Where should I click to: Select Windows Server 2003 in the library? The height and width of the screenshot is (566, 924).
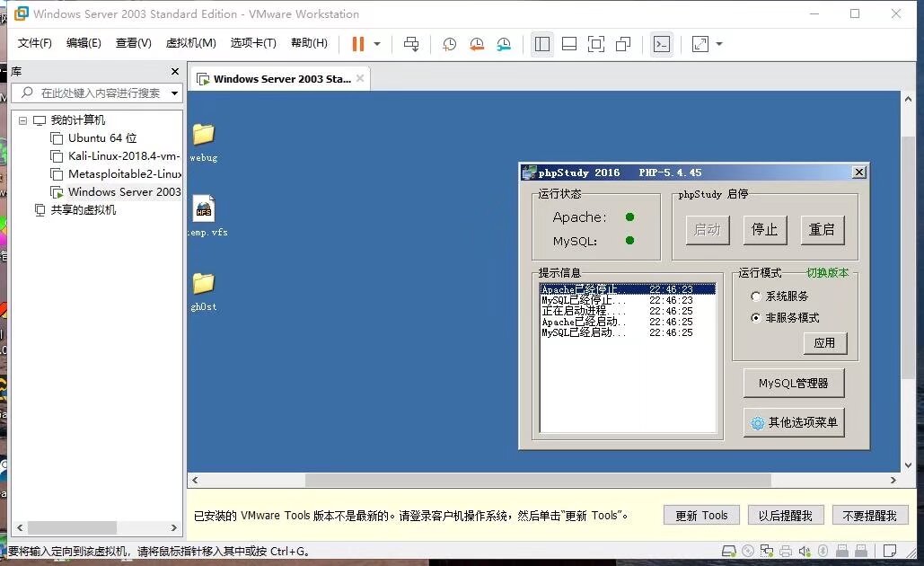[x=116, y=191]
